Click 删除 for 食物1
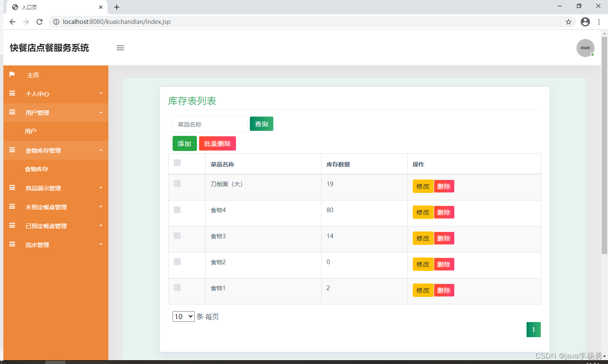The height and width of the screenshot is (364, 608). coord(444,290)
